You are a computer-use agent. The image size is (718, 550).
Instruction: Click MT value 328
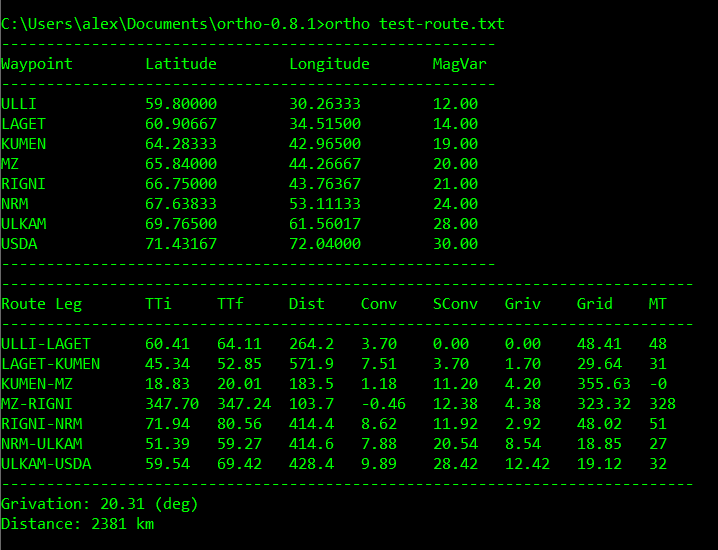click(662, 404)
